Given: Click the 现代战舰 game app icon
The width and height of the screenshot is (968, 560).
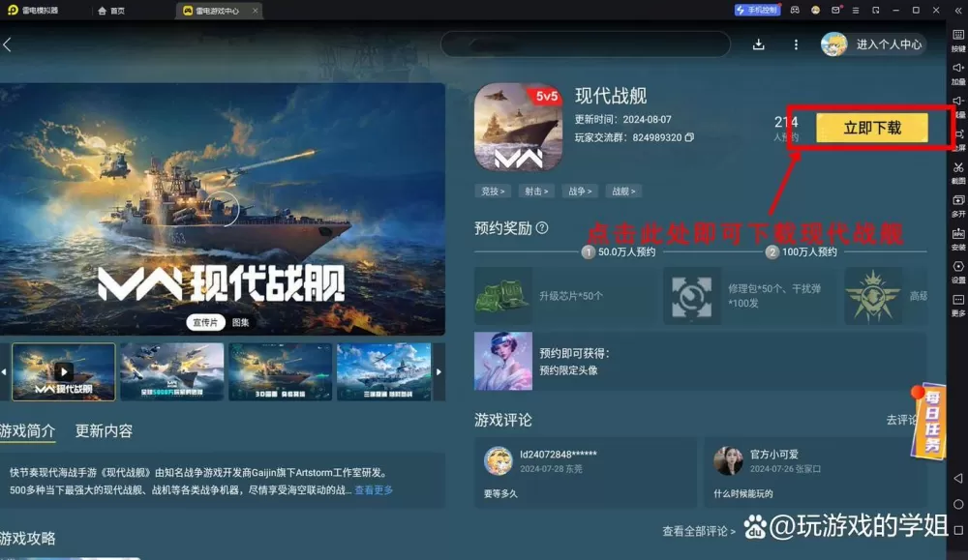Looking at the screenshot, I should (x=518, y=127).
